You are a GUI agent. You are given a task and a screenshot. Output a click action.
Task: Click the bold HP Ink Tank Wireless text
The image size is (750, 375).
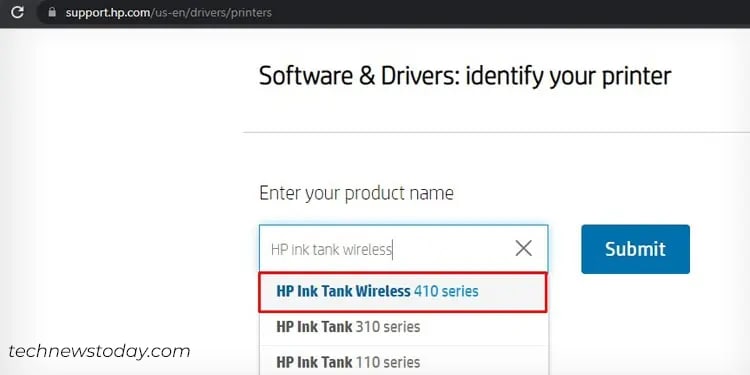pyautogui.click(x=343, y=291)
